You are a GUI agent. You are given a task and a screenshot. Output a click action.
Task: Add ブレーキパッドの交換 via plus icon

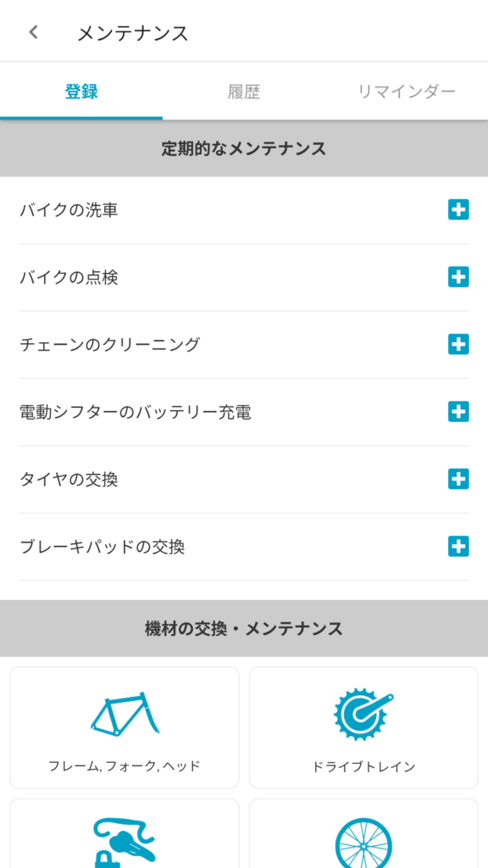click(458, 547)
